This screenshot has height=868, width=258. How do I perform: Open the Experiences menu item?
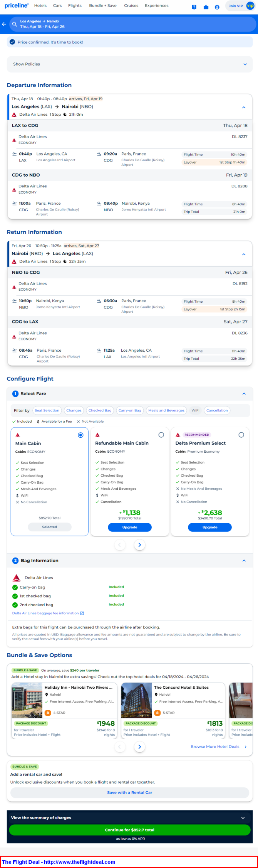pyautogui.click(x=157, y=6)
